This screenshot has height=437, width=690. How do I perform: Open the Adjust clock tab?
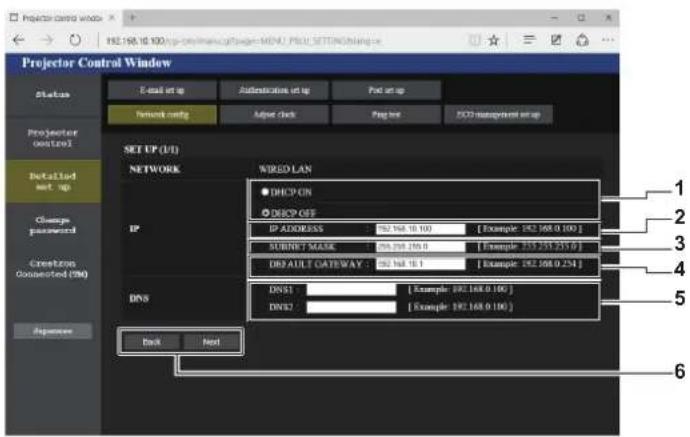coord(274,114)
